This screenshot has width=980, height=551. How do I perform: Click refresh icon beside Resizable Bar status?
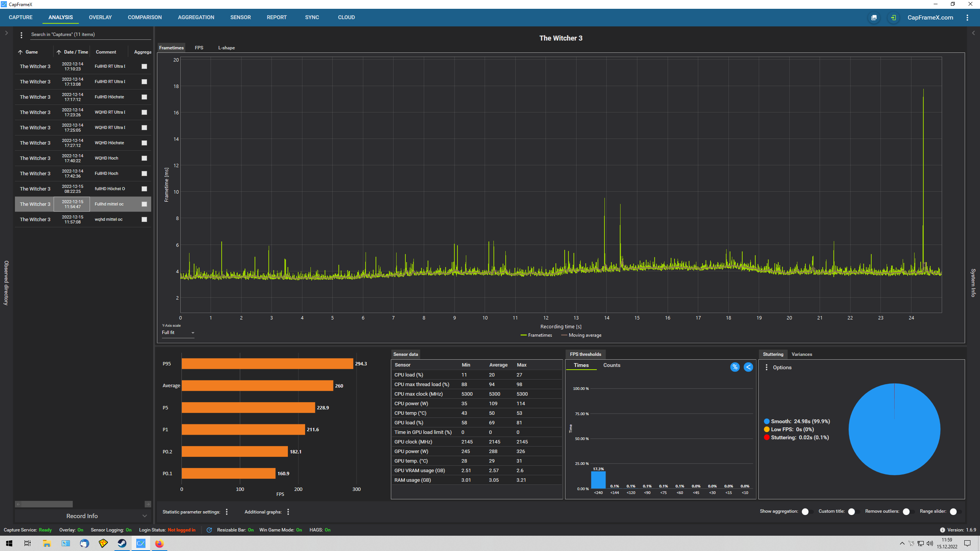(x=209, y=530)
